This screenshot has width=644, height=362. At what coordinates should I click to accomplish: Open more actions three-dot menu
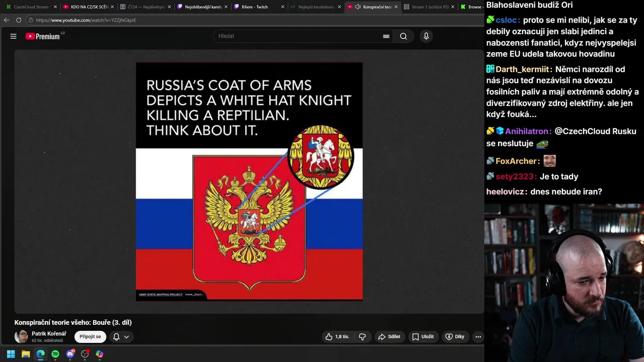478,337
